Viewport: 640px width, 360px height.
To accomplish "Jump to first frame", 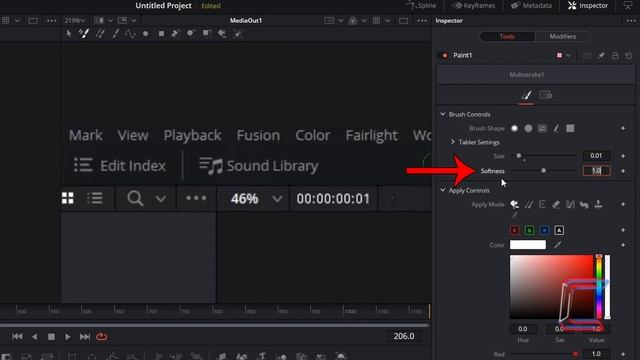I will (17, 337).
